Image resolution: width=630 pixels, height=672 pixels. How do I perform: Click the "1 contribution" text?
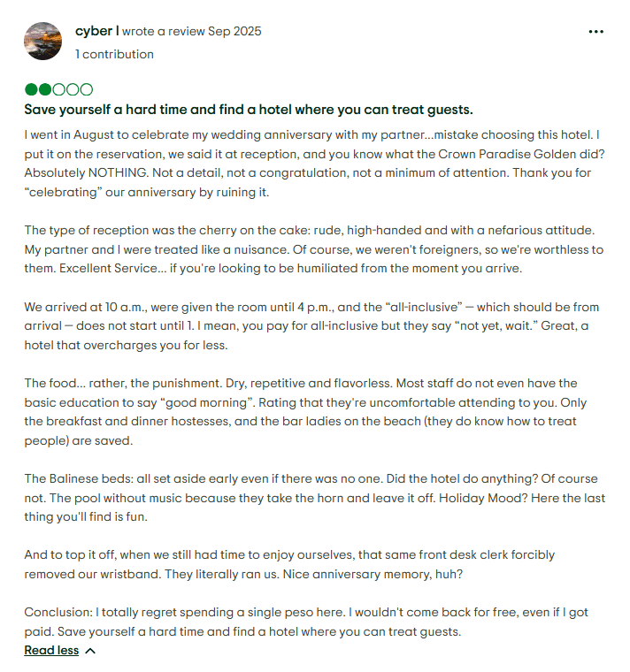[x=114, y=54]
